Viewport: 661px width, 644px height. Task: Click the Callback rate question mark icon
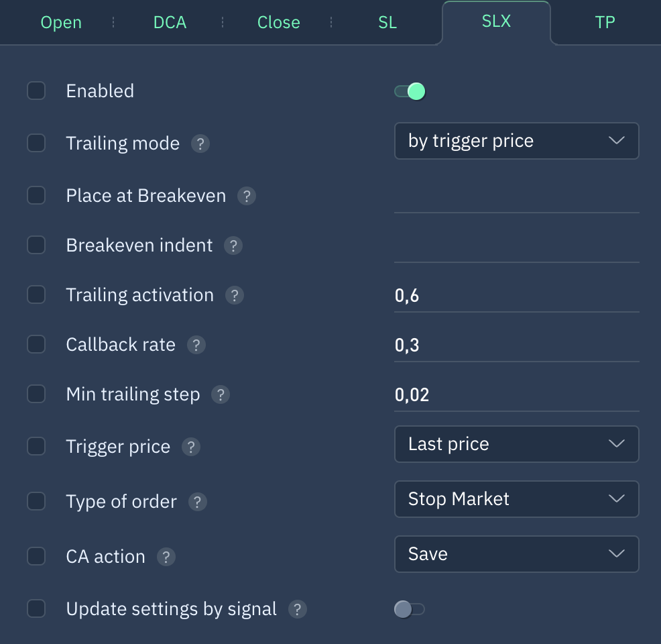(196, 345)
